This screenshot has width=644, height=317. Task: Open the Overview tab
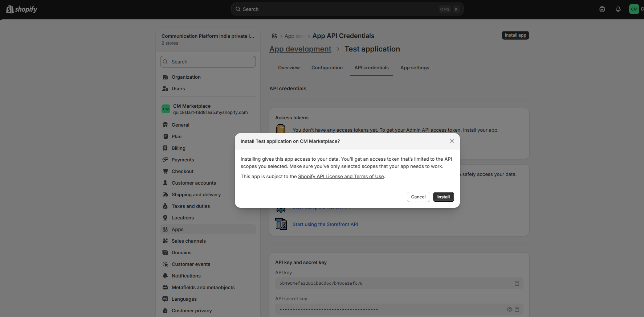pos(289,68)
